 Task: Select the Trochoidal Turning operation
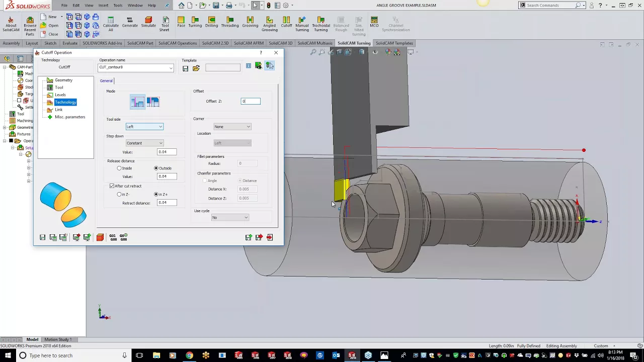coord(321,24)
